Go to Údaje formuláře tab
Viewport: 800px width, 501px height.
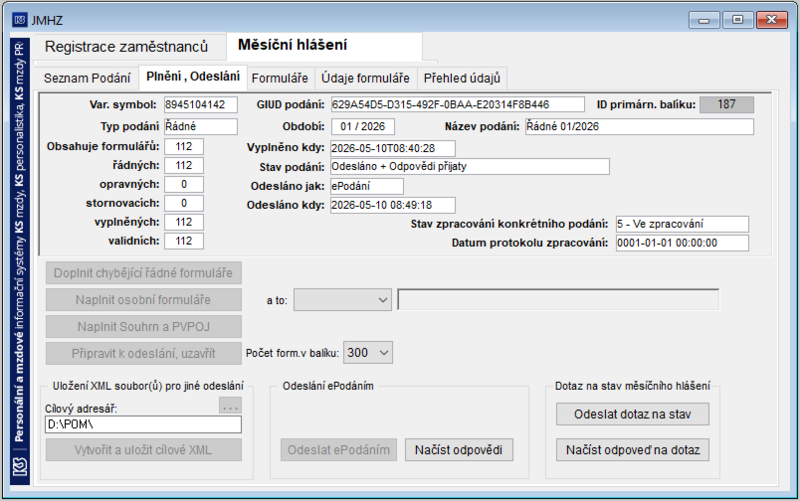(x=365, y=78)
